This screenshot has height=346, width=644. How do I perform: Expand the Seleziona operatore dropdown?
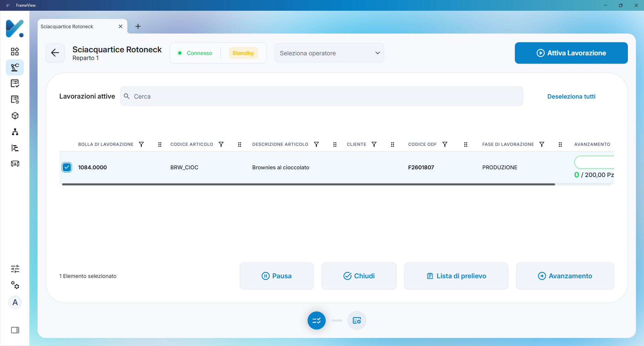coord(329,53)
